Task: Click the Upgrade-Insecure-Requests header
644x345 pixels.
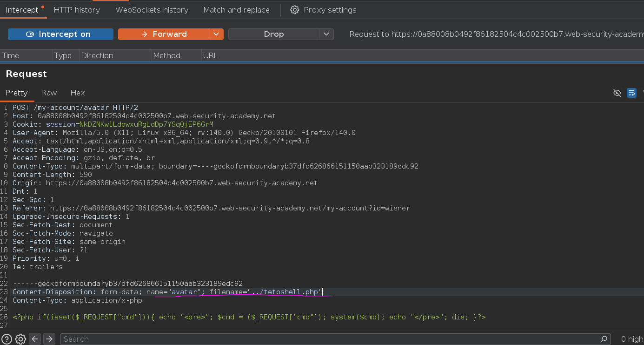Action: click(x=71, y=216)
